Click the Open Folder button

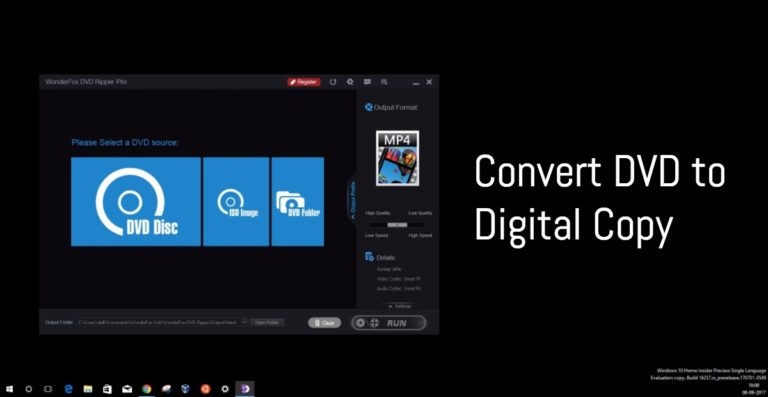(x=267, y=323)
